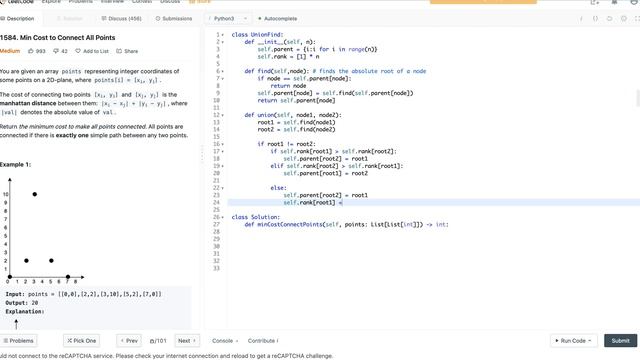Click the Add to List heart icon

click(x=78, y=51)
